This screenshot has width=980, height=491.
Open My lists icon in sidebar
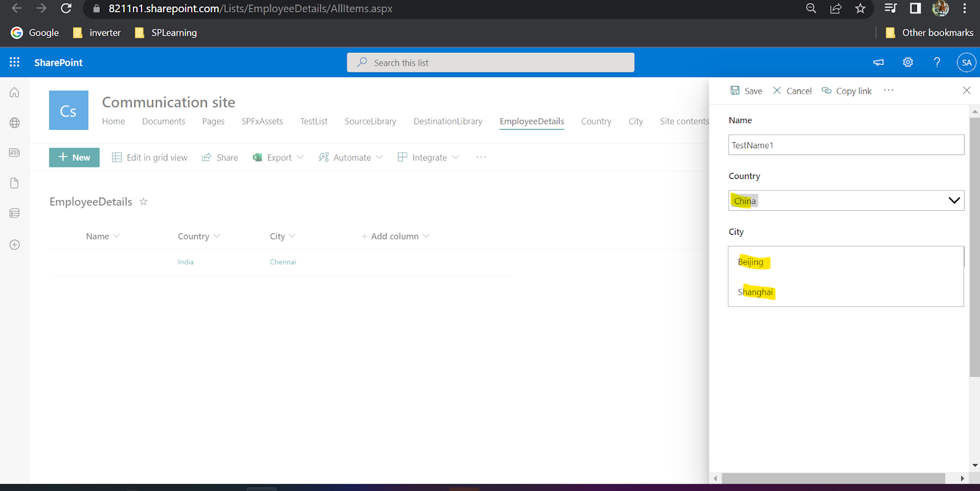click(15, 213)
